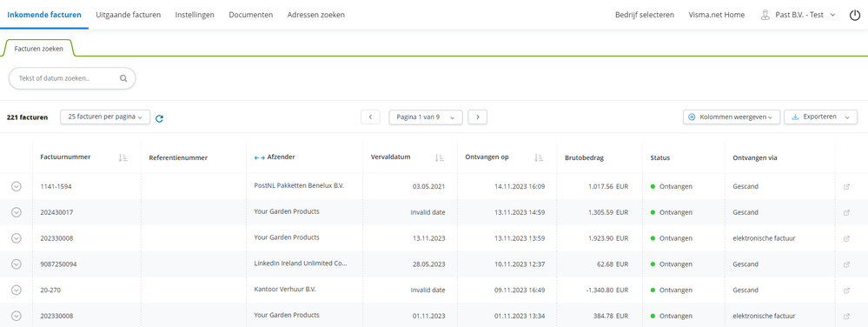Click the refresh invoices icon
This screenshot has width=868, height=327.
coord(159,118)
